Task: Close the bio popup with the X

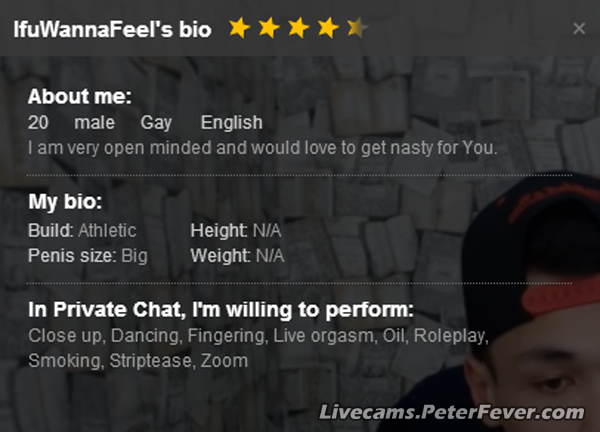Action: 579,29
